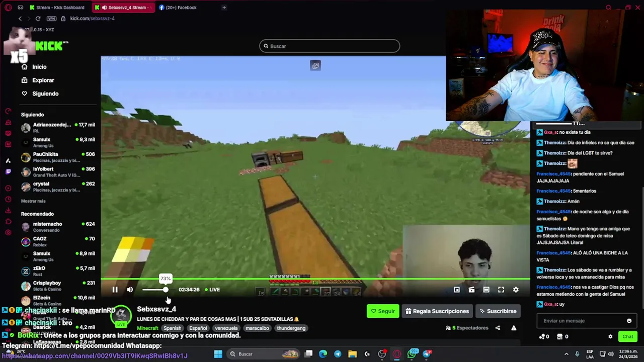Open zEKO recommended channel

(58, 271)
